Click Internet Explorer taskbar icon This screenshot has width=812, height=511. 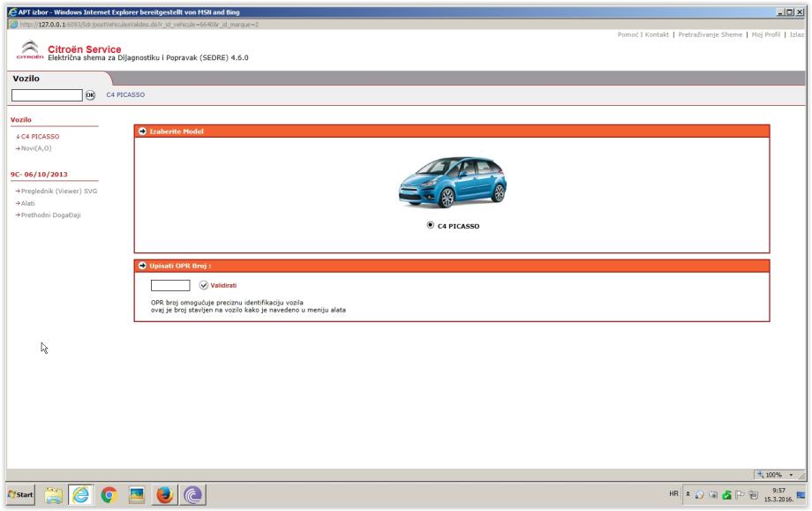80,495
